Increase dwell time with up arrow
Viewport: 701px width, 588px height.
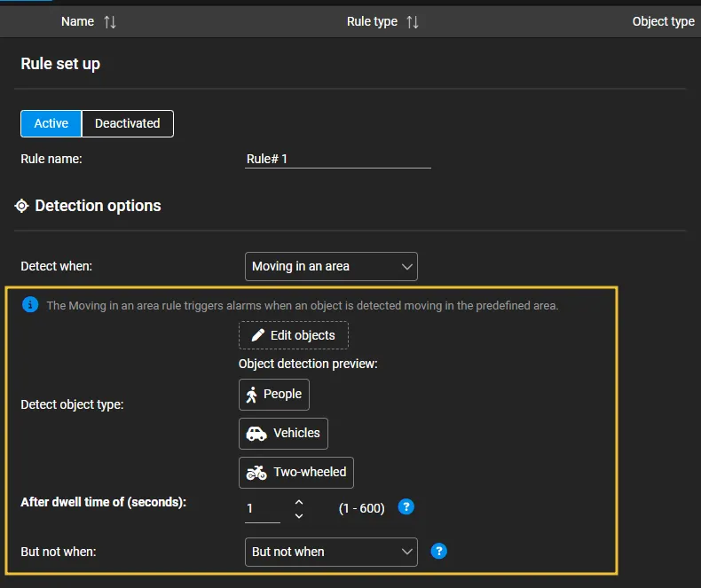299,502
